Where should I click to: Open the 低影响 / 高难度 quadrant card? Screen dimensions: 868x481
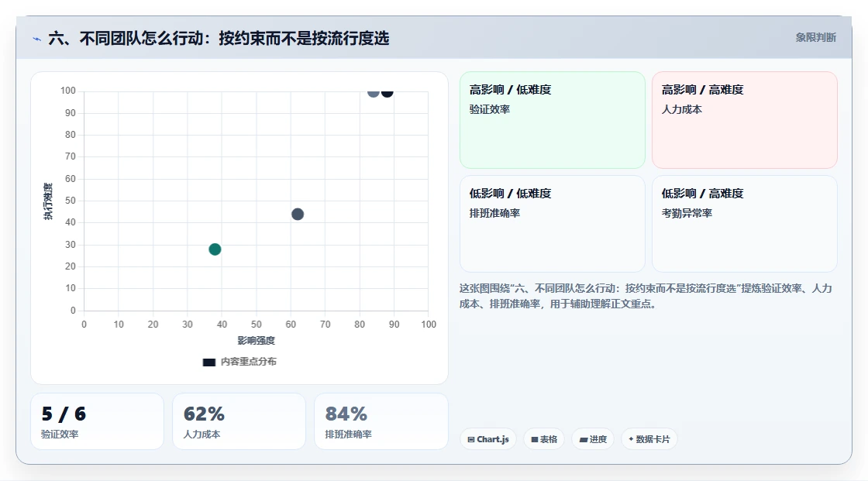(745, 224)
